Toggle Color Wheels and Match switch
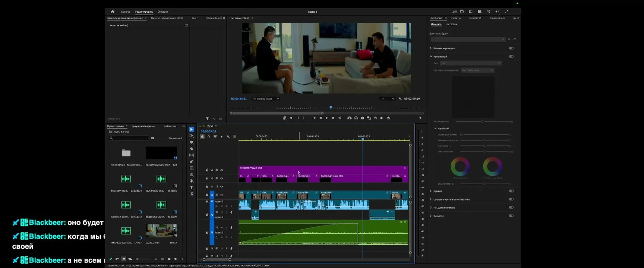Viewport: 644px width, 268px height. click(x=511, y=199)
